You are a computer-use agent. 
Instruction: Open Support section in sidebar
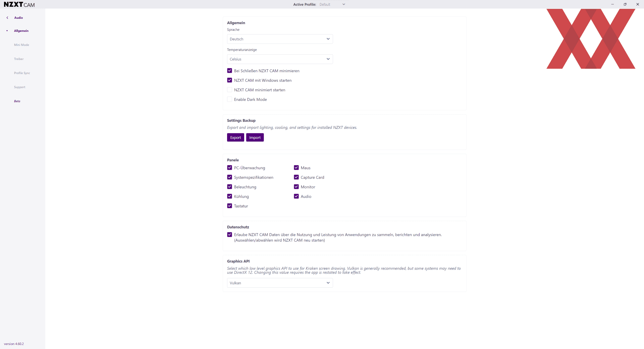tap(19, 87)
